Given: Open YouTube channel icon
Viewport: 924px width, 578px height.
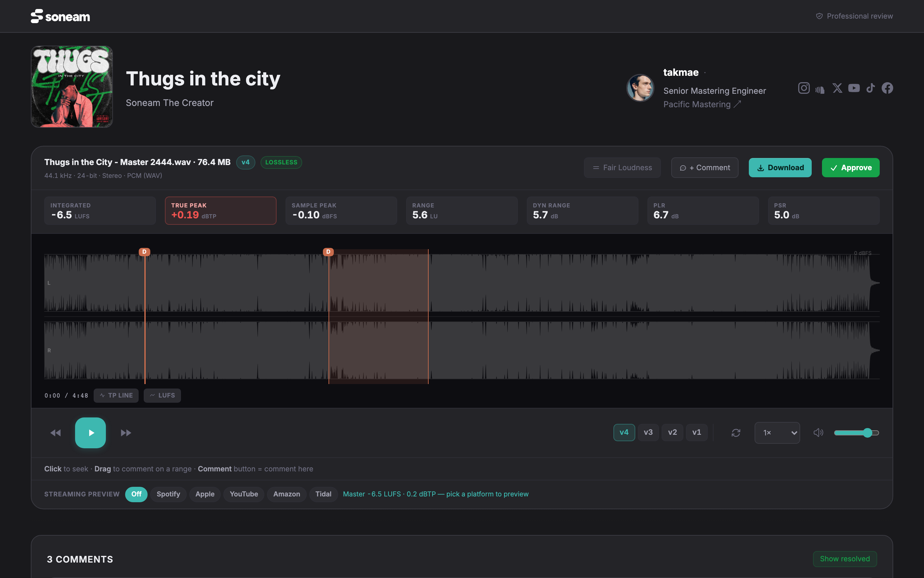Looking at the screenshot, I should tap(854, 88).
